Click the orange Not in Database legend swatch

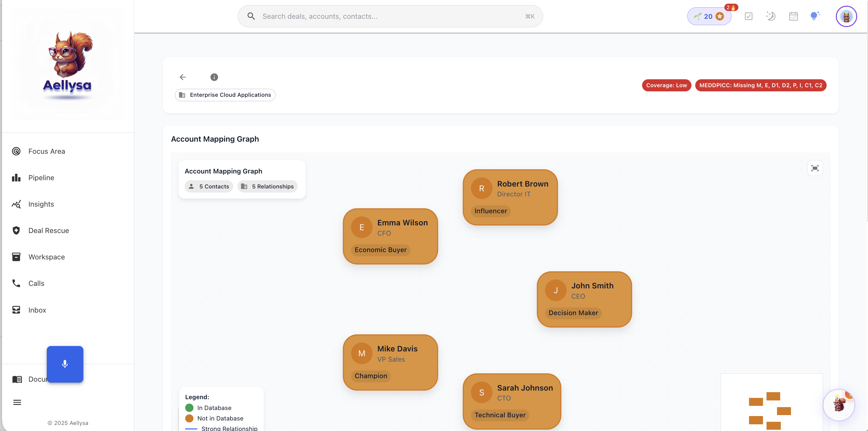[189, 418]
